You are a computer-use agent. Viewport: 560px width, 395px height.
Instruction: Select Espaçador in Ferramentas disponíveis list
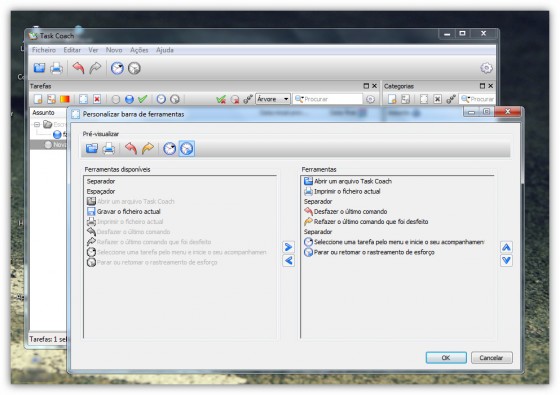coord(101,191)
